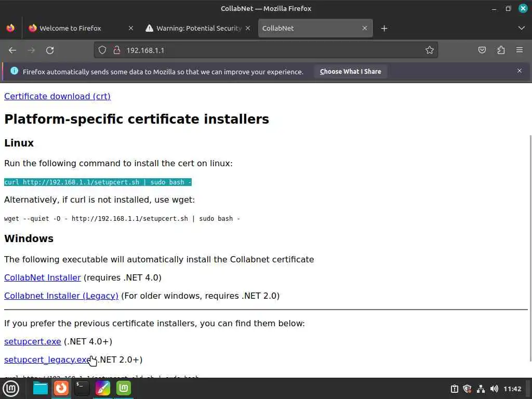Close the CollabNet tab
The height and width of the screenshot is (399, 532).
(x=365, y=28)
